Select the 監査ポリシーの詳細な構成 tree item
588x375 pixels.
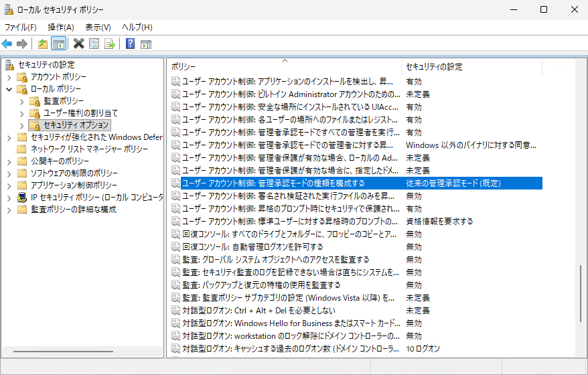click(74, 209)
